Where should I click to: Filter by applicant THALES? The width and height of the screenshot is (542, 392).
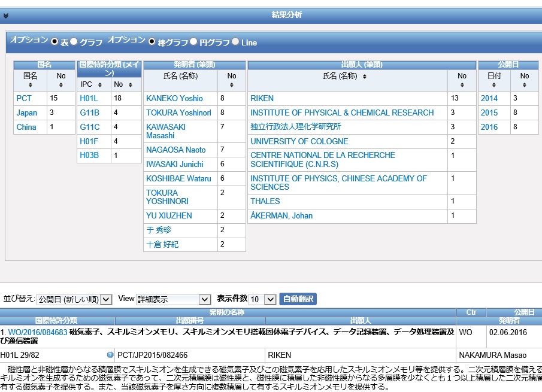(265, 201)
